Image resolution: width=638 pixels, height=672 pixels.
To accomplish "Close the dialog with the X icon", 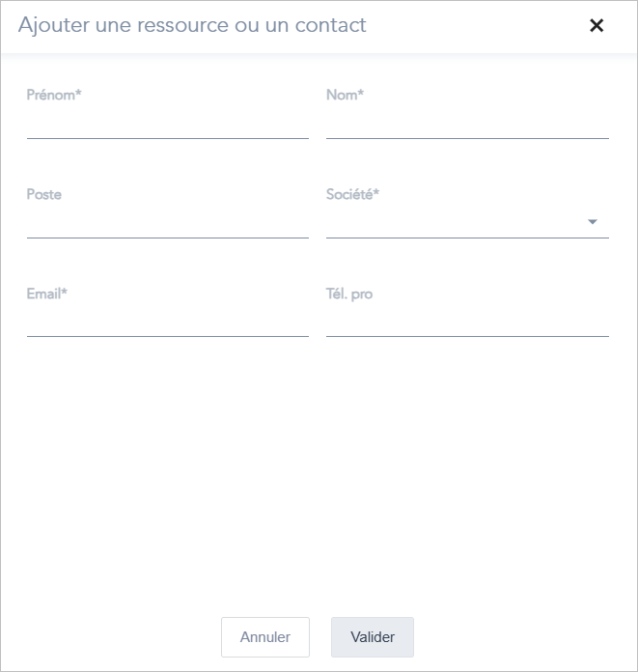I will pyautogui.click(x=596, y=25).
